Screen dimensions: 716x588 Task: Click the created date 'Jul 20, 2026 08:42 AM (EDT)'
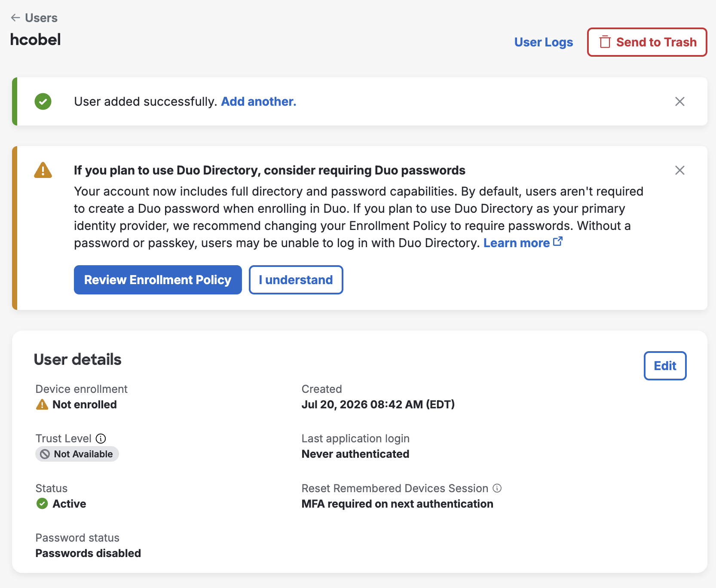click(378, 404)
